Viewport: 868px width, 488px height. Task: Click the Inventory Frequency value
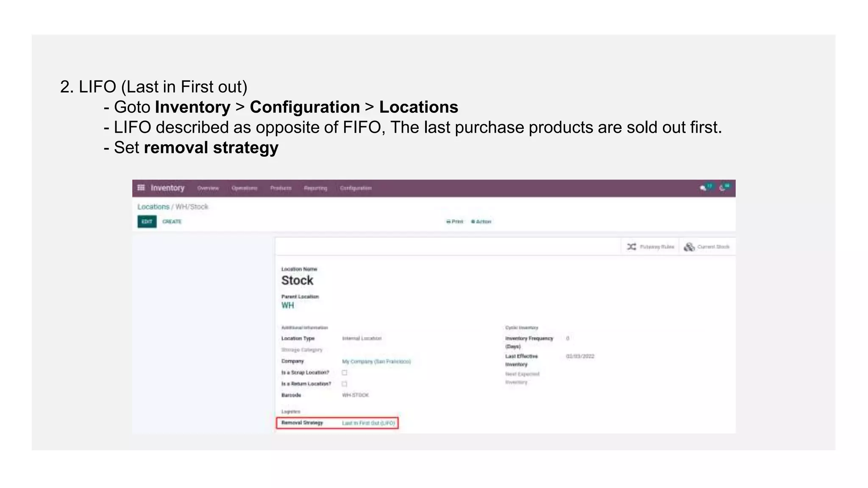(568, 338)
